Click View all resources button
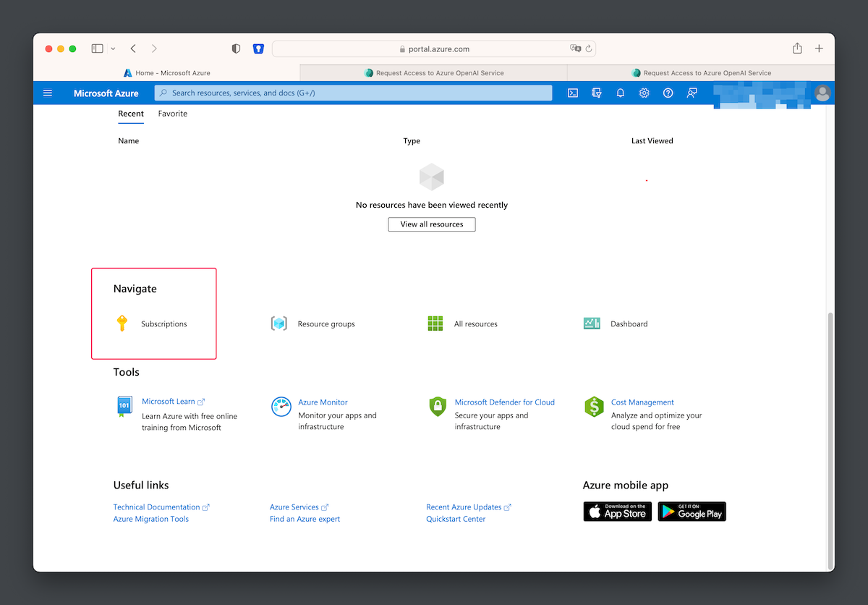Viewport: 868px width, 605px height. (x=432, y=224)
